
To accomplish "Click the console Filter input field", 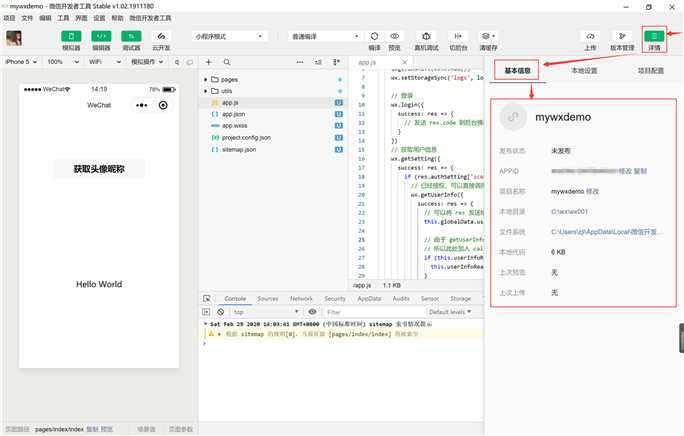I will [x=374, y=312].
